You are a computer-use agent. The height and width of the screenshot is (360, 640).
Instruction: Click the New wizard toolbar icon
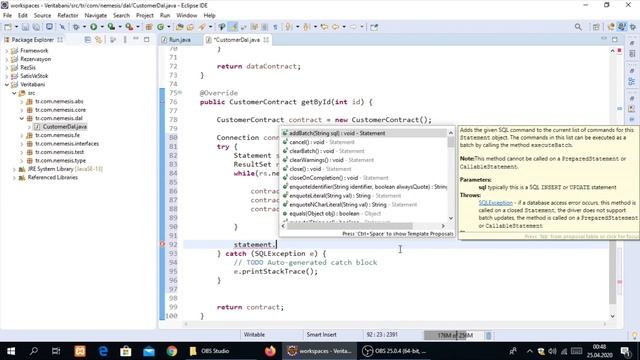8,27
